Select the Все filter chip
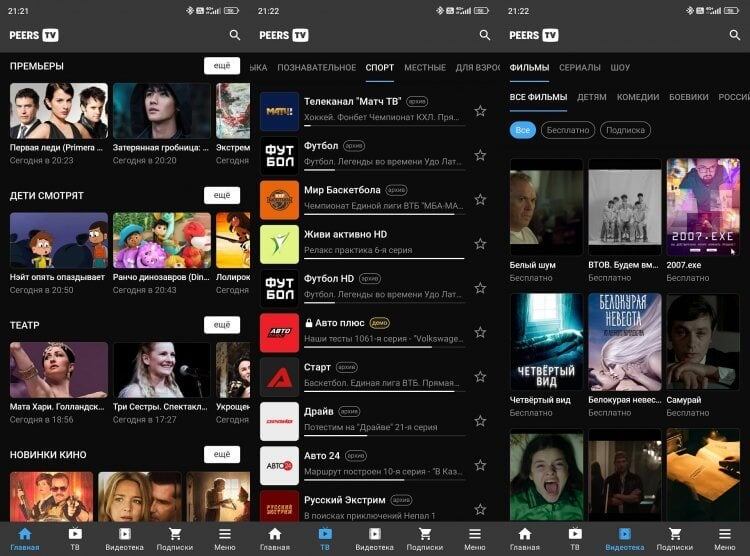 click(x=522, y=130)
